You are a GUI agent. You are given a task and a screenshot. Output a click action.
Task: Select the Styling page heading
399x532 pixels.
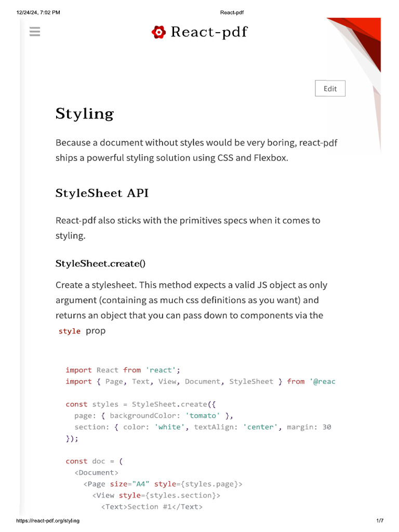85,114
